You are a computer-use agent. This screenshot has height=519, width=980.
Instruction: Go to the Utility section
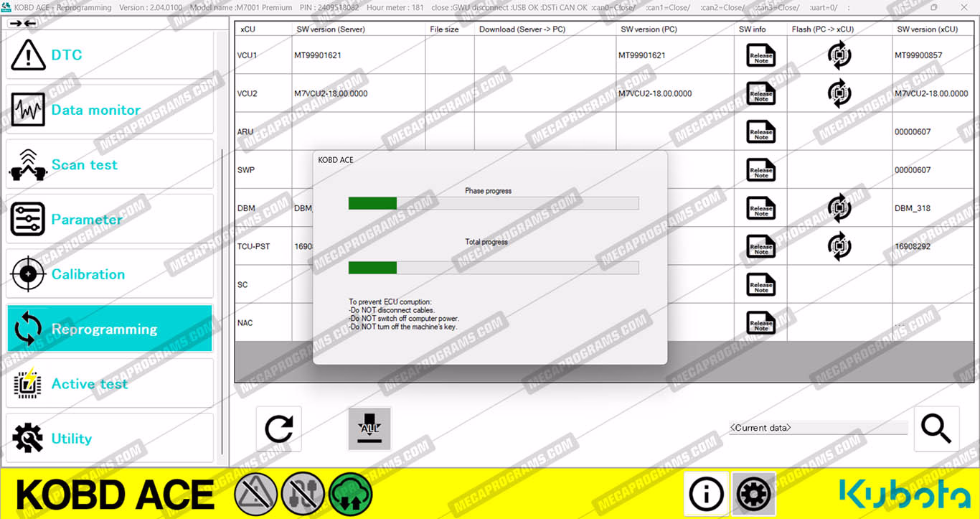pyautogui.click(x=110, y=439)
